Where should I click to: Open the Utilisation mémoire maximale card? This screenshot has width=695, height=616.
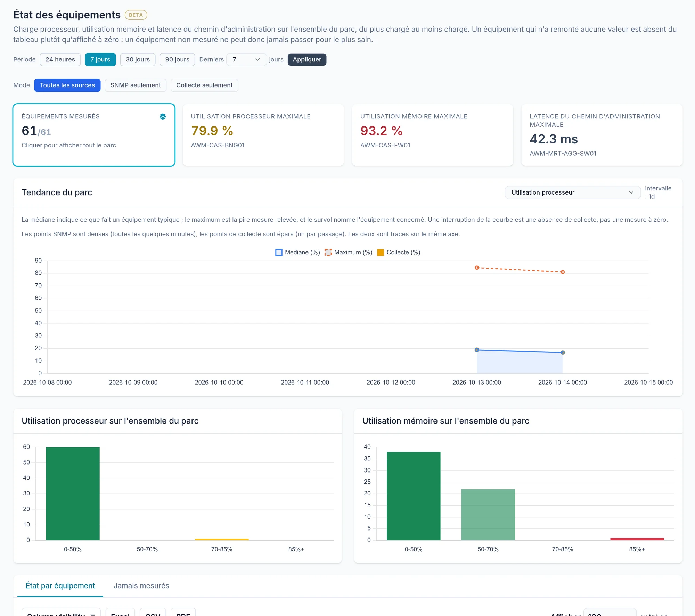(433, 135)
